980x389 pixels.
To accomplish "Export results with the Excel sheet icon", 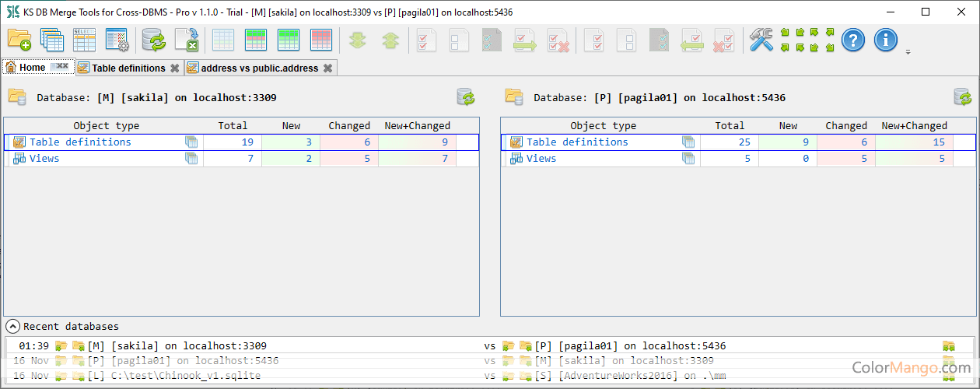I will click(187, 40).
